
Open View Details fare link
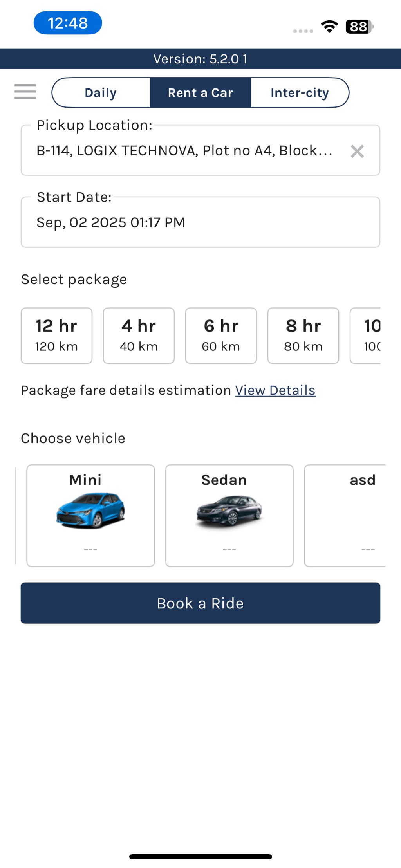(x=275, y=390)
